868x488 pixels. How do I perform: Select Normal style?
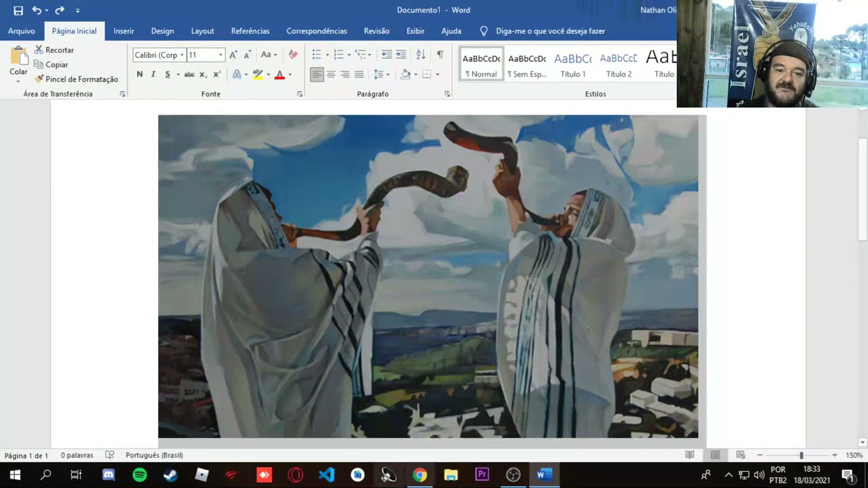pos(481,64)
